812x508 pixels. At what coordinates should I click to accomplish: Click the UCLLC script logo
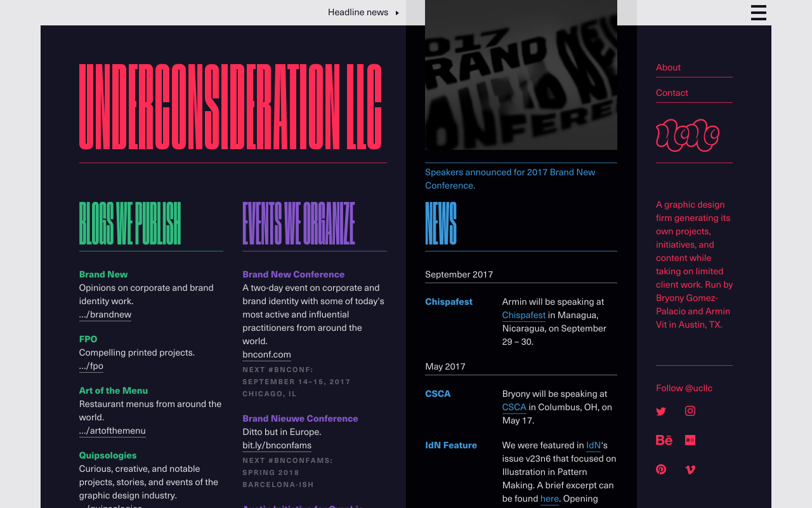[x=688, y=135]
